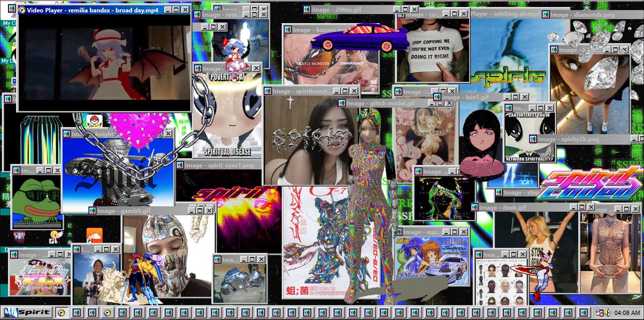This screenshot has height=320, width=644.
Task: Click the Image - glitch model.gif window icon
Action: [341, 103]
